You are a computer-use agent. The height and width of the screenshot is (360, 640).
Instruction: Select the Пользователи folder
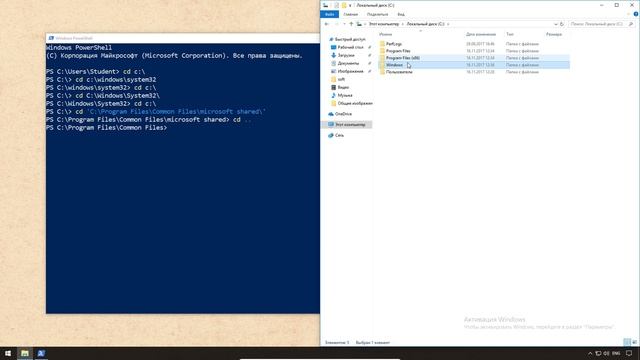point(399,72)
